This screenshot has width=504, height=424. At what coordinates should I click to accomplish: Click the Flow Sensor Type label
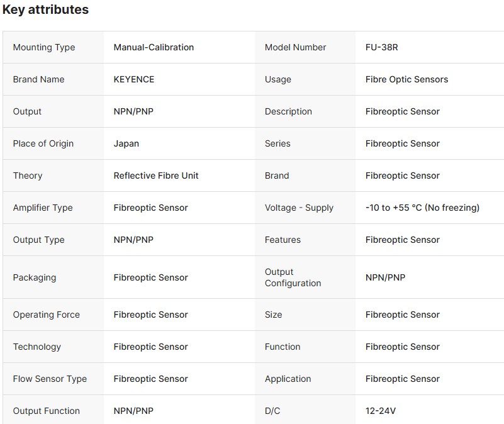pos(50,379)
